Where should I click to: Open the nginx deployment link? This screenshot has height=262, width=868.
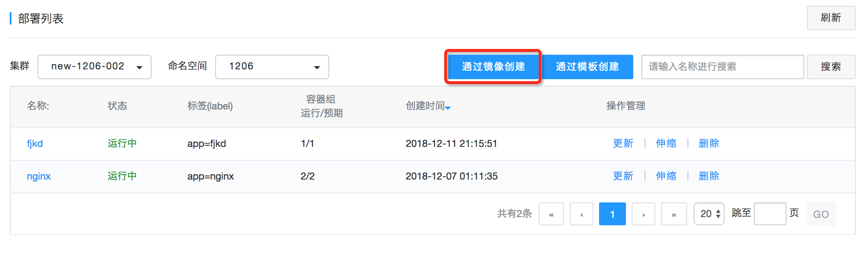[x=39, y=176]
